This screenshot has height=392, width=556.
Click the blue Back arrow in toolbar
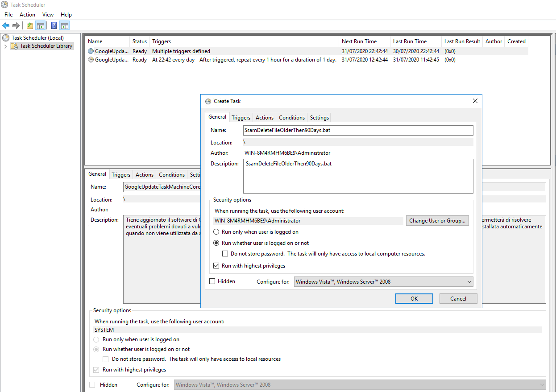point(6,25)
